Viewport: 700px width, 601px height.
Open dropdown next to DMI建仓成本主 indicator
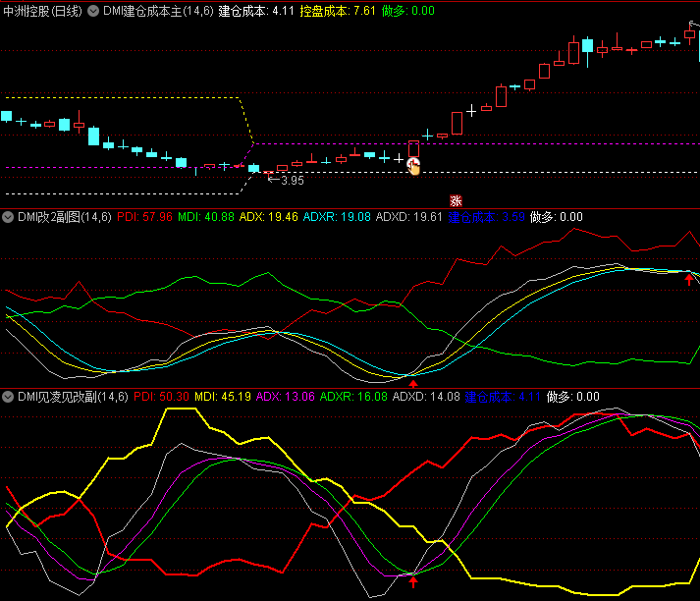coord(93,11)
